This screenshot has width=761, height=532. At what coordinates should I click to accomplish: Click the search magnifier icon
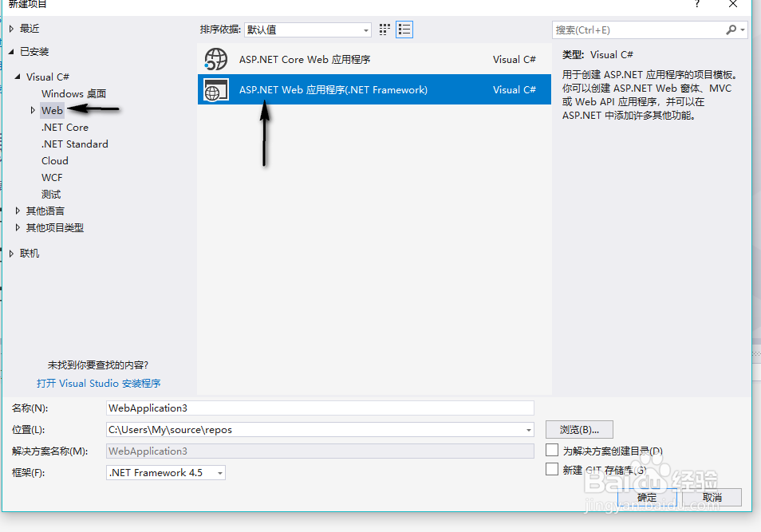coord(732,30)
